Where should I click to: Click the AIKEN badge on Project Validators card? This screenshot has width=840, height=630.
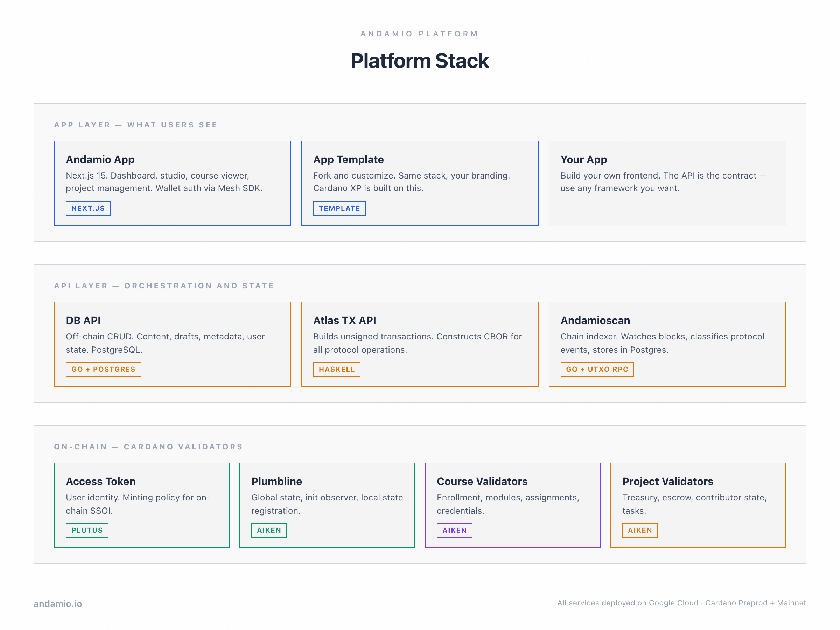coord(639,530)
